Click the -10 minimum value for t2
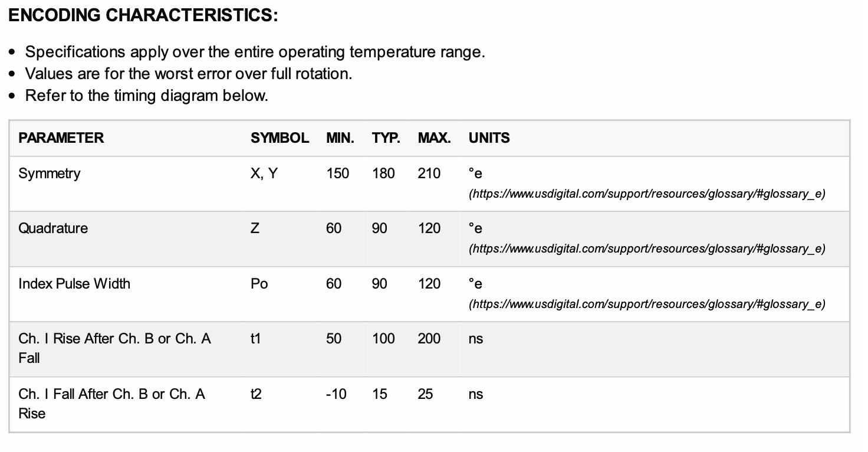 [336, 394]
